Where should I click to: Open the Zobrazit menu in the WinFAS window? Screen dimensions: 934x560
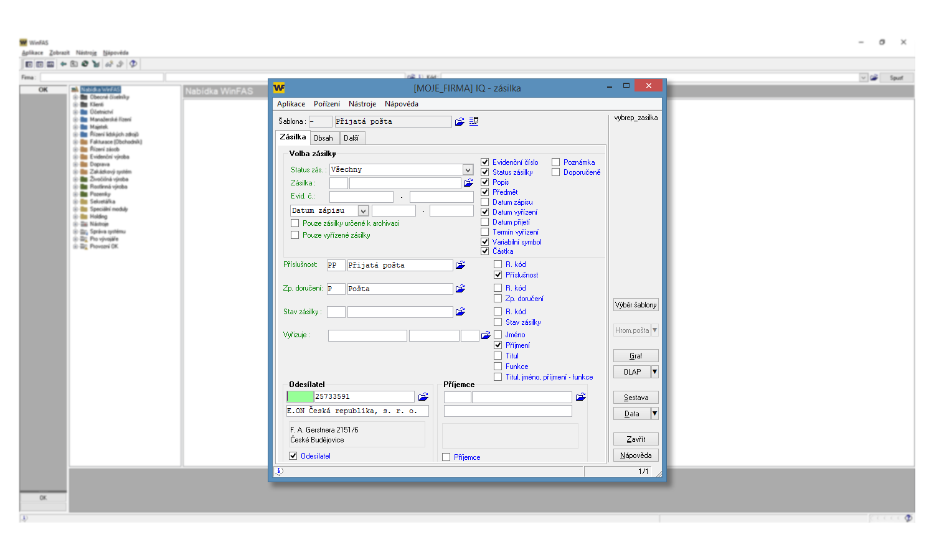point(59,53)
